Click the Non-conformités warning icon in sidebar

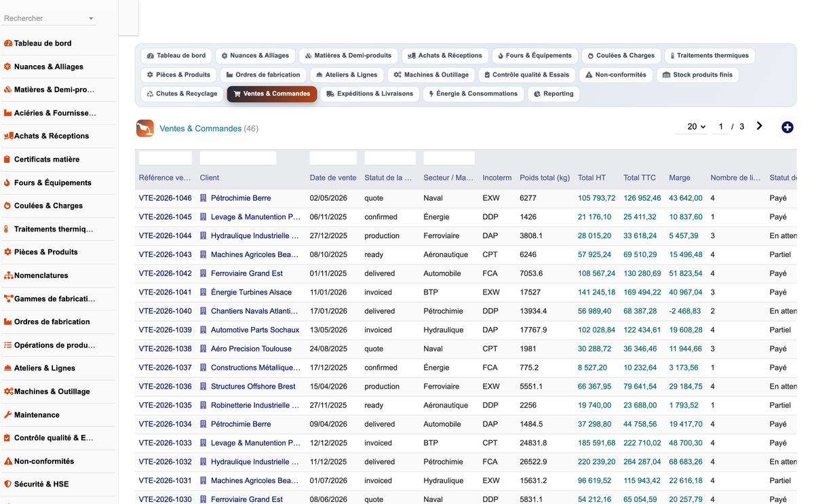[8, 461]
